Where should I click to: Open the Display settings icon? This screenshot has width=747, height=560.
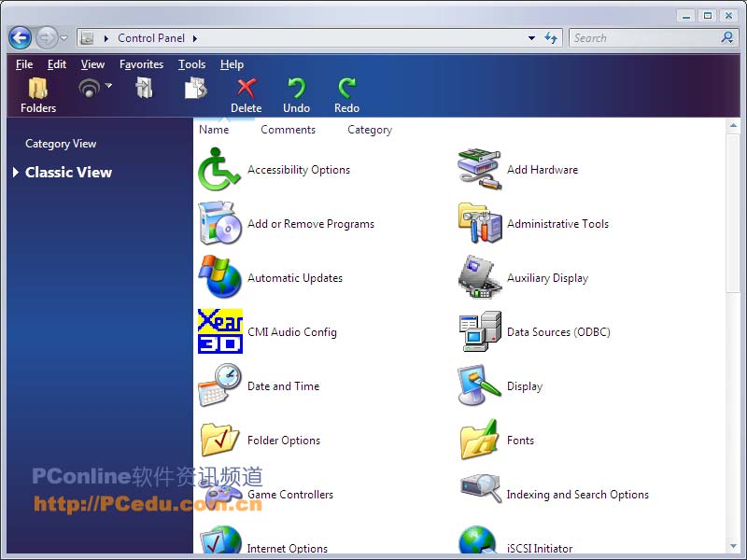[480, 385]
